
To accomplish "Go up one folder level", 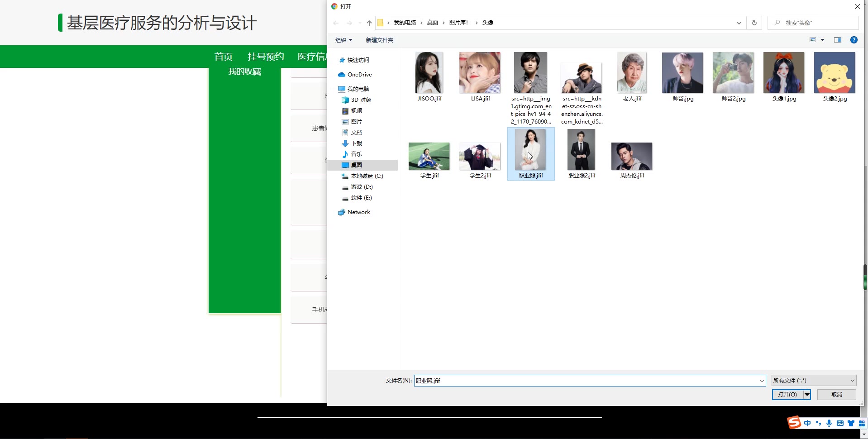I will tap(369, 23).
